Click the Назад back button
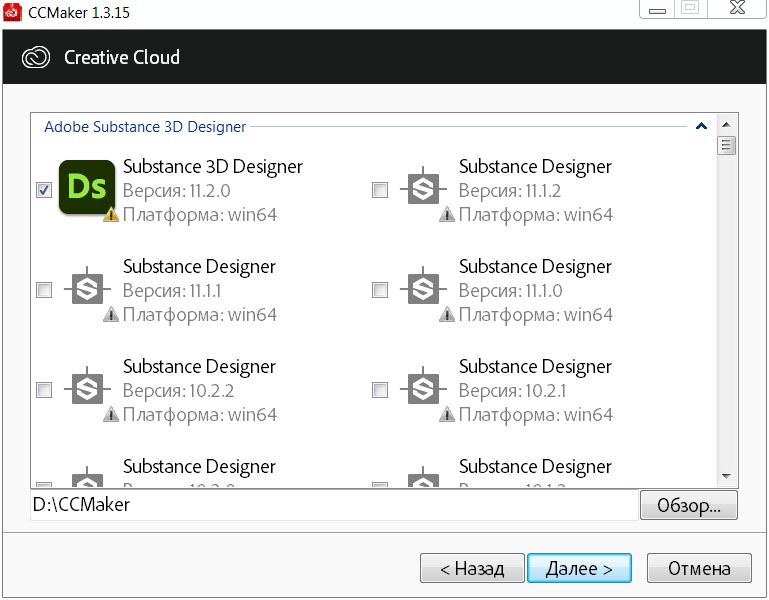 pos(472,568)
